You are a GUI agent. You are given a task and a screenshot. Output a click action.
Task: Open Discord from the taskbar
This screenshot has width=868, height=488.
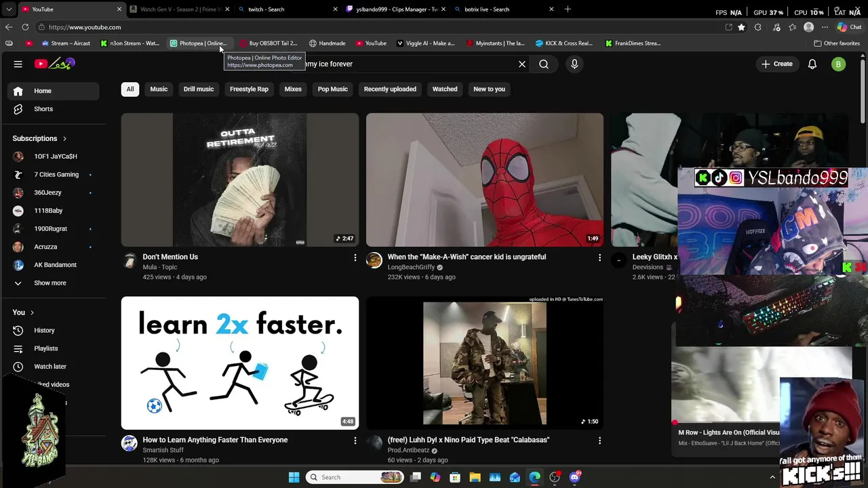575,477
